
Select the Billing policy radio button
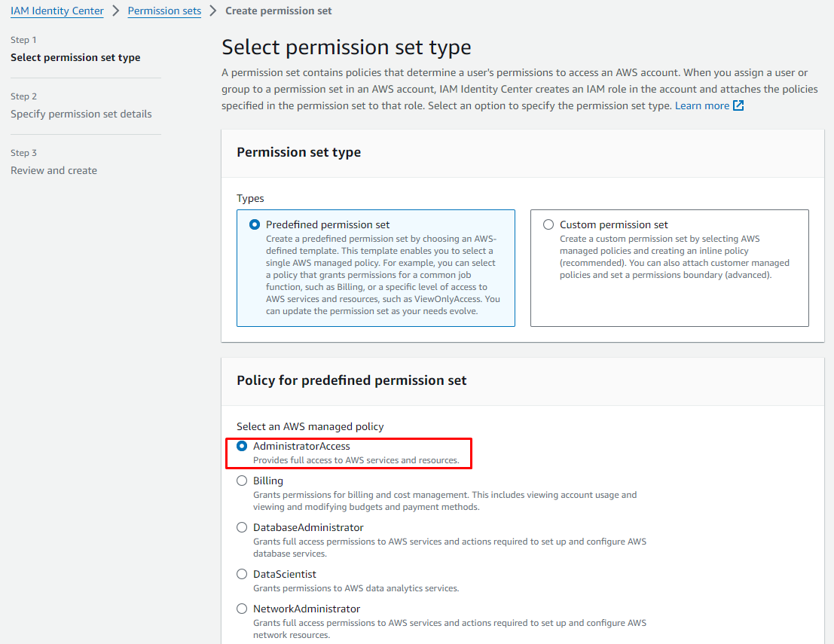[x=242, y=481]
